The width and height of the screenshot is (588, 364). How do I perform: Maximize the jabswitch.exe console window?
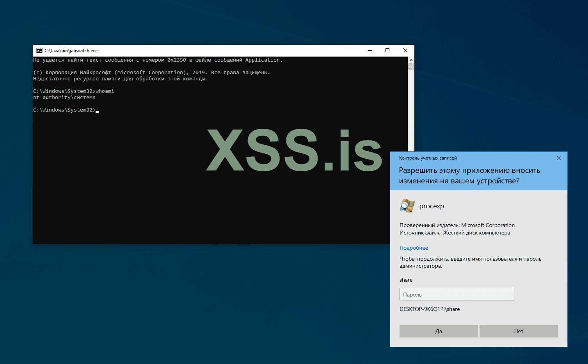click(387, 50)
